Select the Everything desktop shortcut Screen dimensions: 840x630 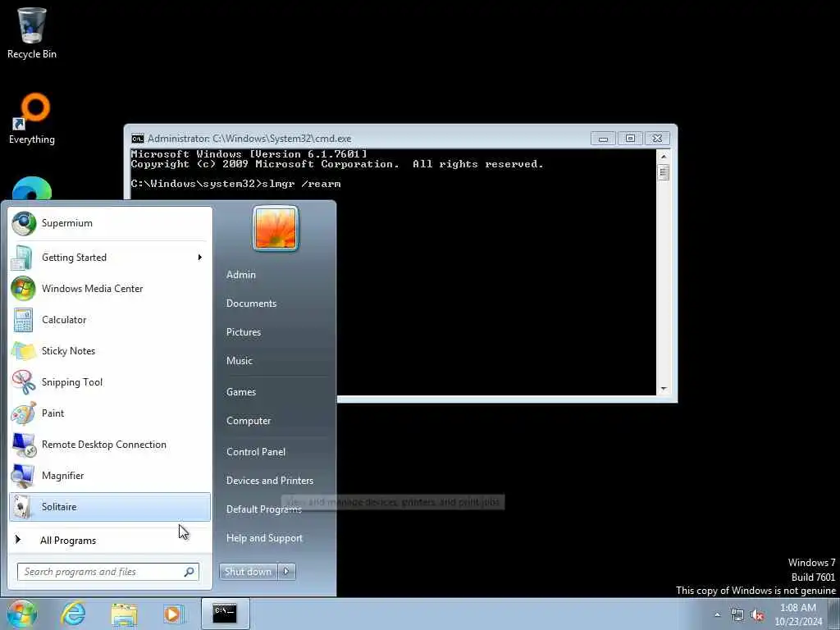click(32, 119)
